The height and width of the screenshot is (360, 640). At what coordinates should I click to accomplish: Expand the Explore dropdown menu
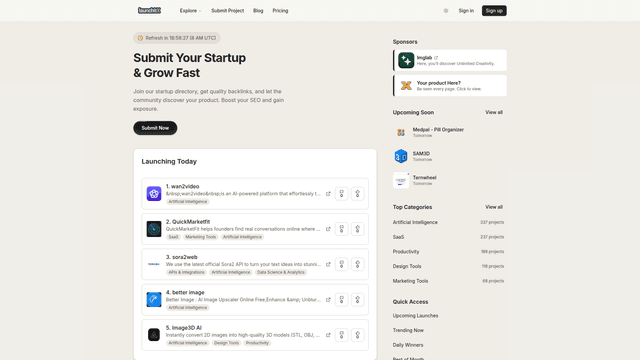190,11
